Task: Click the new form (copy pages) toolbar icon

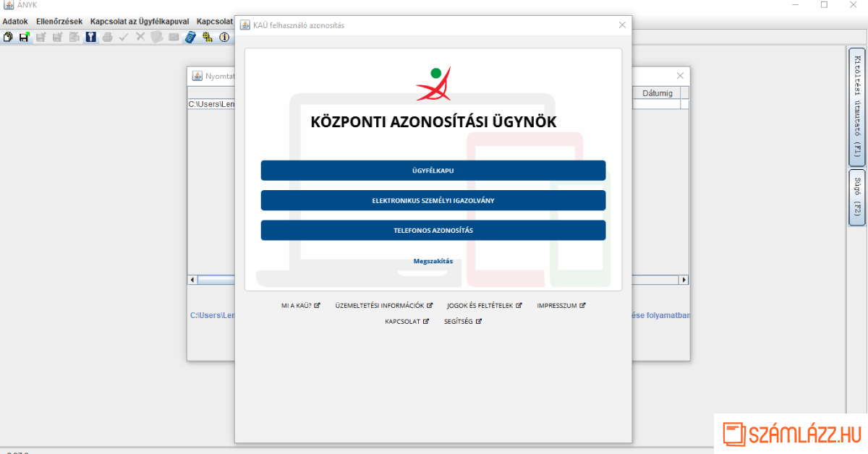Action: 8,37
